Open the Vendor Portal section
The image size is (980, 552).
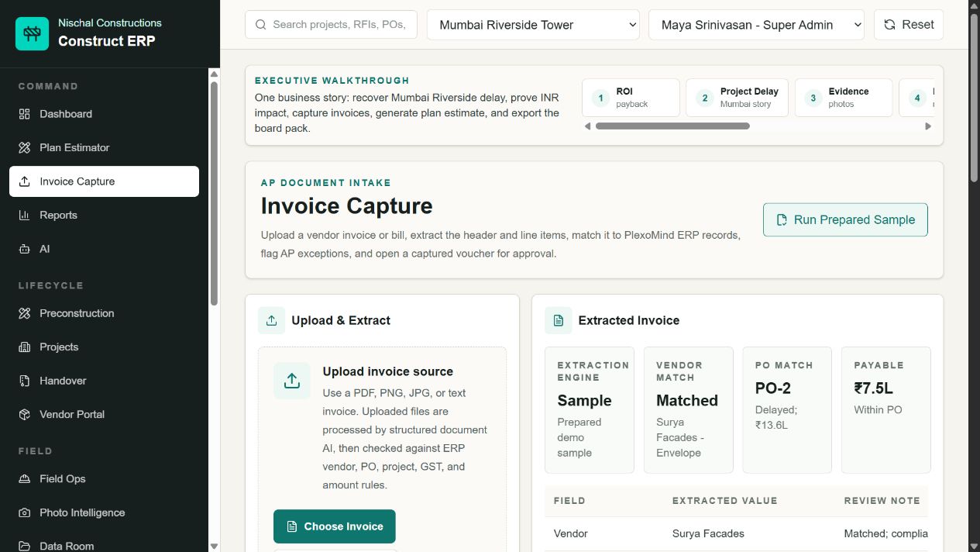point(104,414)
